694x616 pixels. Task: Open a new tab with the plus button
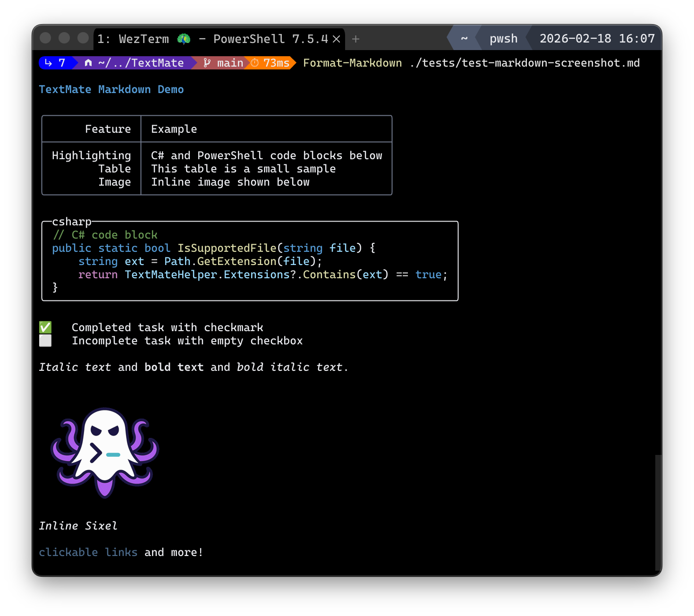coord(355,39)
